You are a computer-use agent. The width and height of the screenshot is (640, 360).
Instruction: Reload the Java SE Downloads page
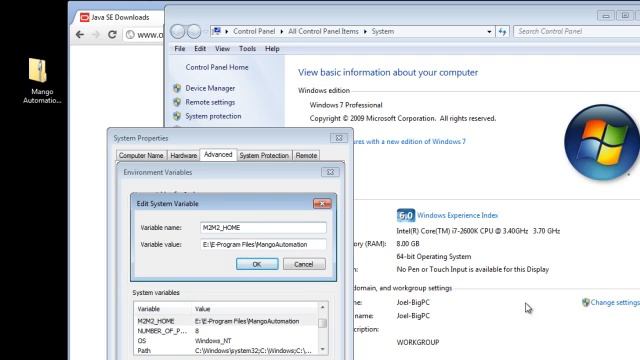point(112,35)
